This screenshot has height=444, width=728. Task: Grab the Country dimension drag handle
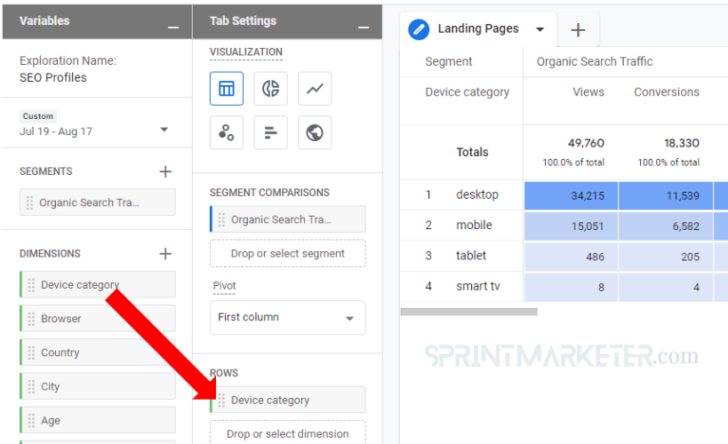[31, 353]
